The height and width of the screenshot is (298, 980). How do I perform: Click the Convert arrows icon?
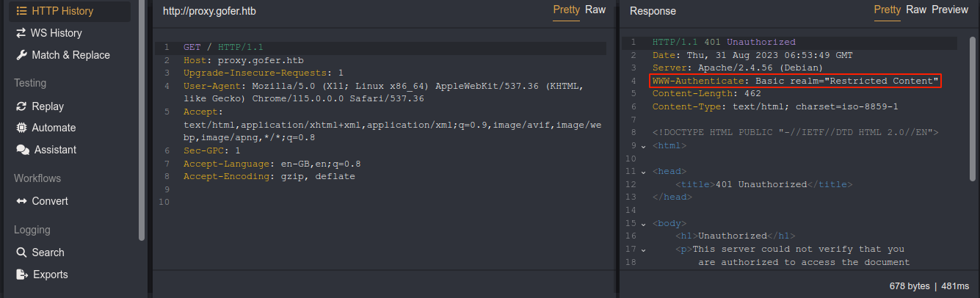[x=21, y=201]
